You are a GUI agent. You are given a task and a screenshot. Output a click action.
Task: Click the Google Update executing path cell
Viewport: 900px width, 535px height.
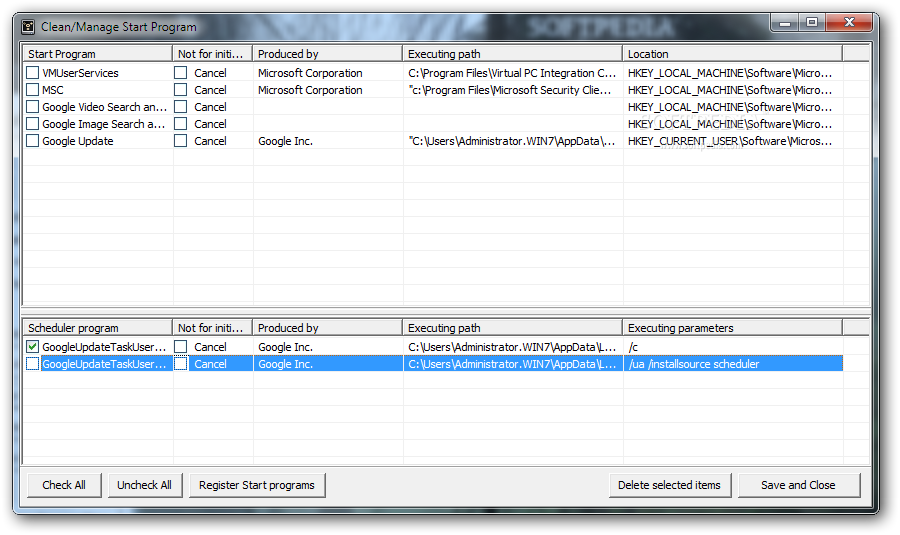point(512,141)
